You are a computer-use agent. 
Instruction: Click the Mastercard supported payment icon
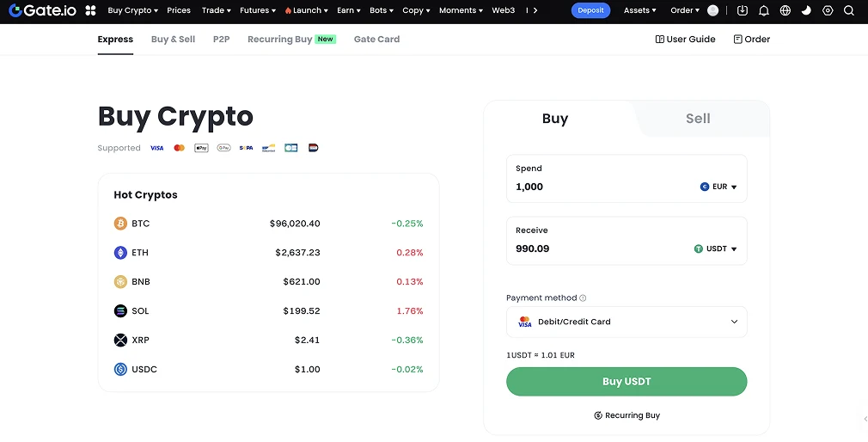[x=179, y=148]
